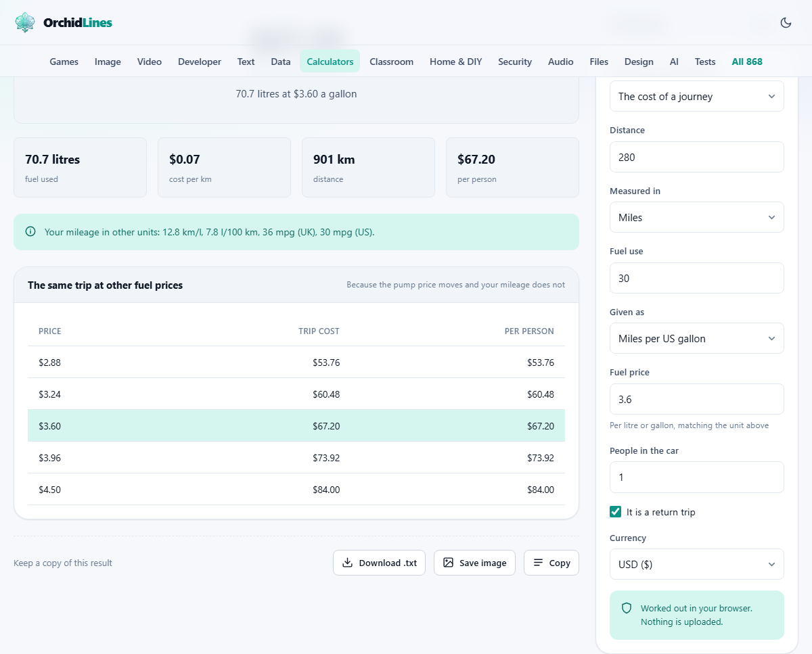Go to Home & DIY category
Image resolution: width=812 pixels, height=654 pixels.
coord(456,62)
